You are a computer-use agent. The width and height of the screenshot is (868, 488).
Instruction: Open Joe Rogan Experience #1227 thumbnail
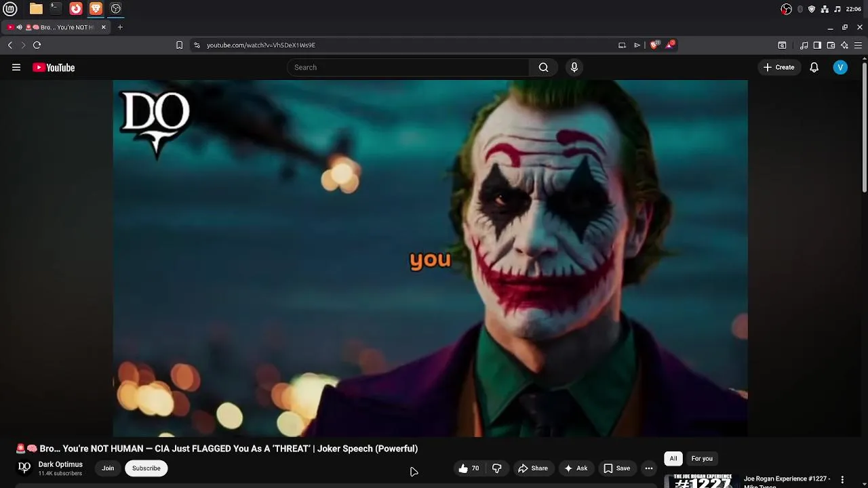703,481
